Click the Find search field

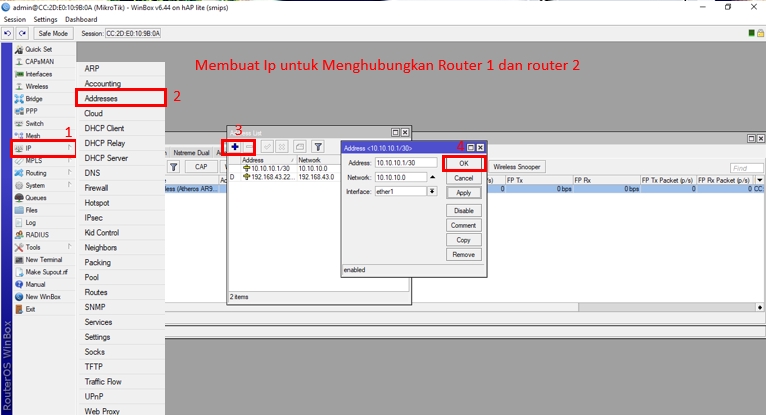[x=746, y=168]
